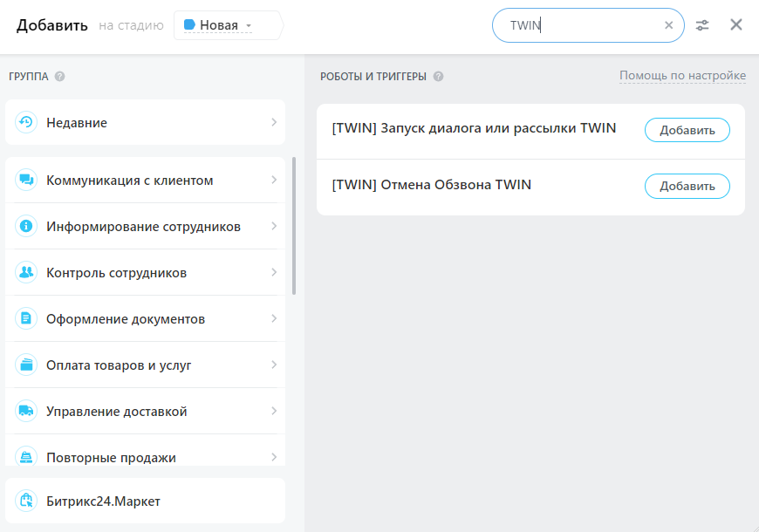Click the Битрикс24.Маркет shopping bag icon
This screenshot has width=759, height=532.
[x=26, y=501]
